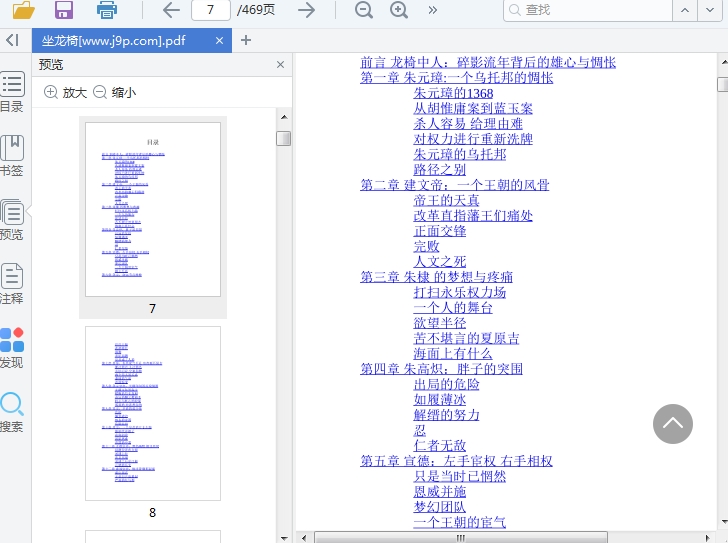Image resolution: width=728 pixels, height=543 pixels.
Task: Zoom out with the minus magnifier in the toolbar
Action: [x=364, y=10]
